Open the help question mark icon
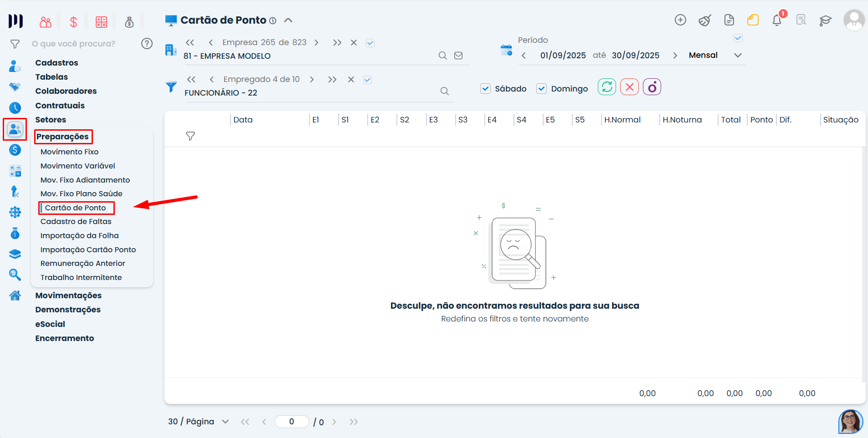Image resolution: width=868 pixels, height=438 pixels. (147, 44)
